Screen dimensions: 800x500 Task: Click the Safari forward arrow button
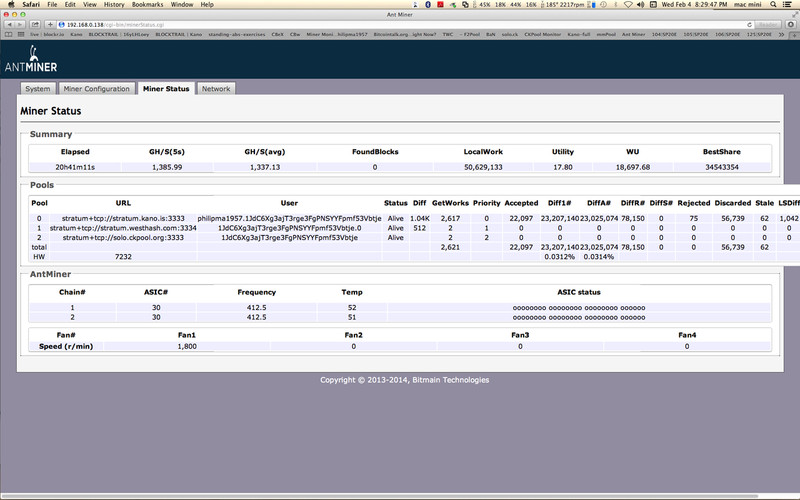[x=19, y=24]
